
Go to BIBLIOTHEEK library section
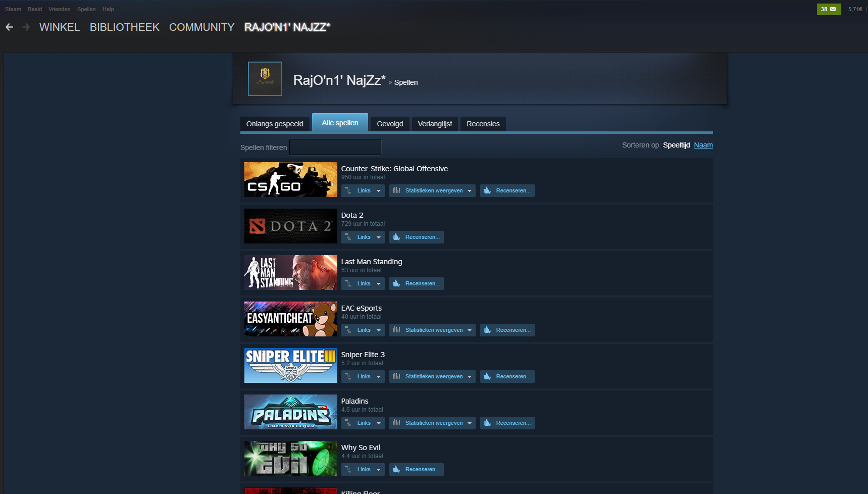tap(125, 27)
